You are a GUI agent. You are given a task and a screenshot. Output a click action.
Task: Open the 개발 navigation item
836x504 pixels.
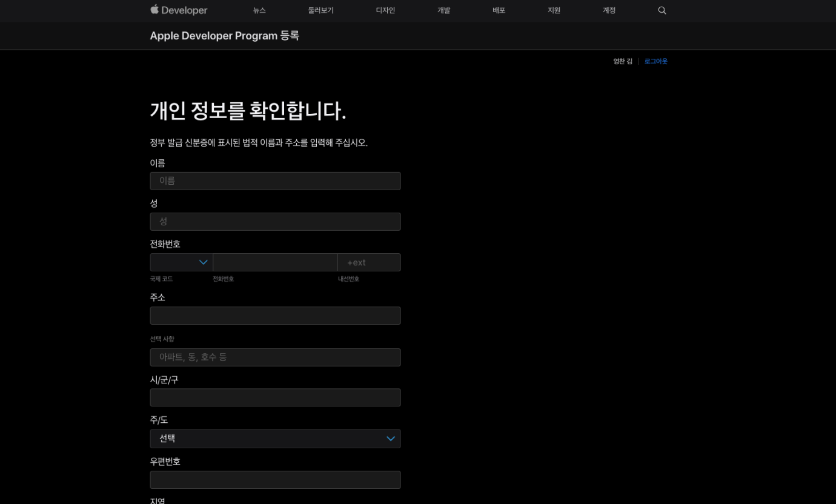pyautogui.click(x=443, y=10)
